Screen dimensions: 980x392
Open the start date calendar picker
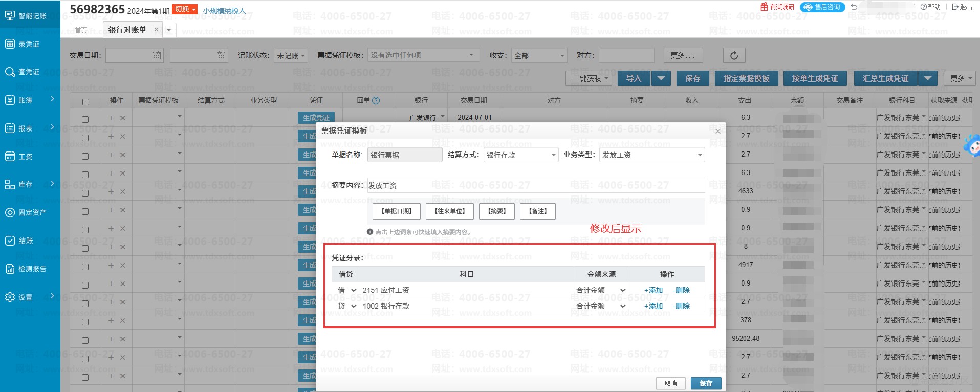(x=157, y=55)
